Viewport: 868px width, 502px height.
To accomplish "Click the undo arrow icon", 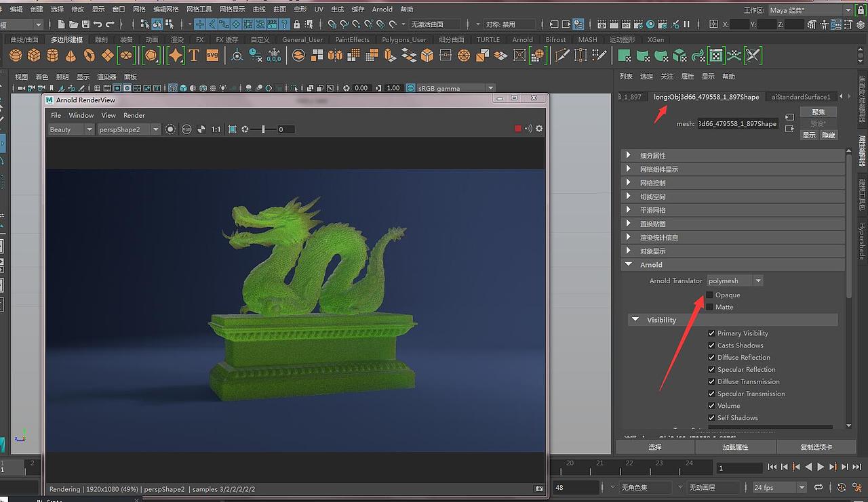I will coord(98,24).
